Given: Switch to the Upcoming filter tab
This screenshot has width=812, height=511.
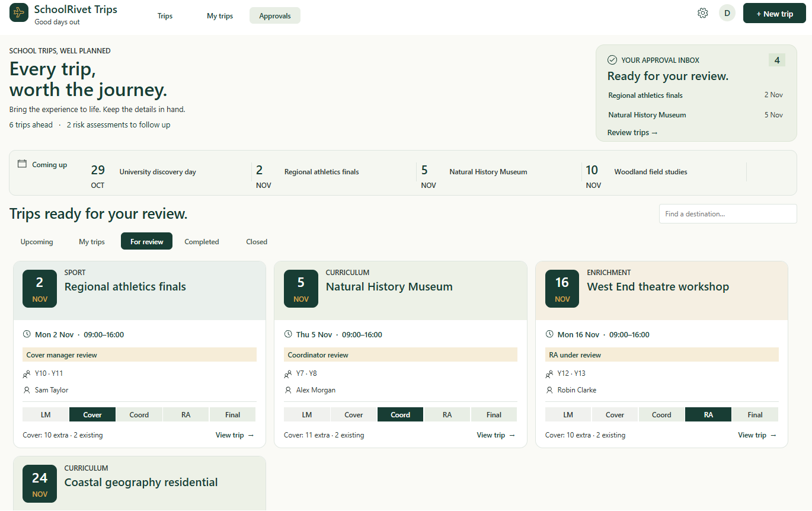Looking at the screenshot, I should click(x=37, y=241).
